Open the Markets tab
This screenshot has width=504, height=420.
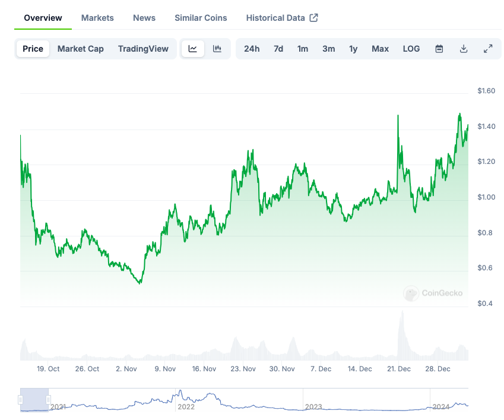pyautogui.click(x=97, y=18)
